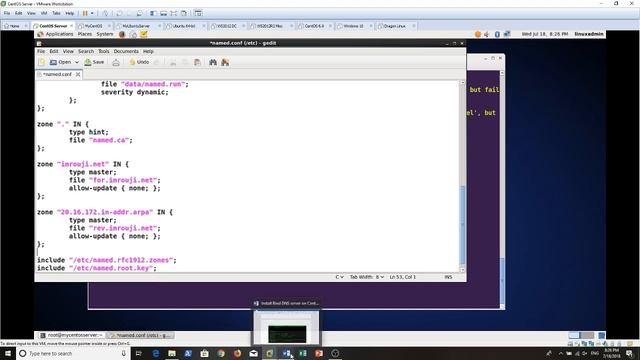Screen dimensions: 640x360
Task: Open gedit Tools menu
Action: click(104, 51)
